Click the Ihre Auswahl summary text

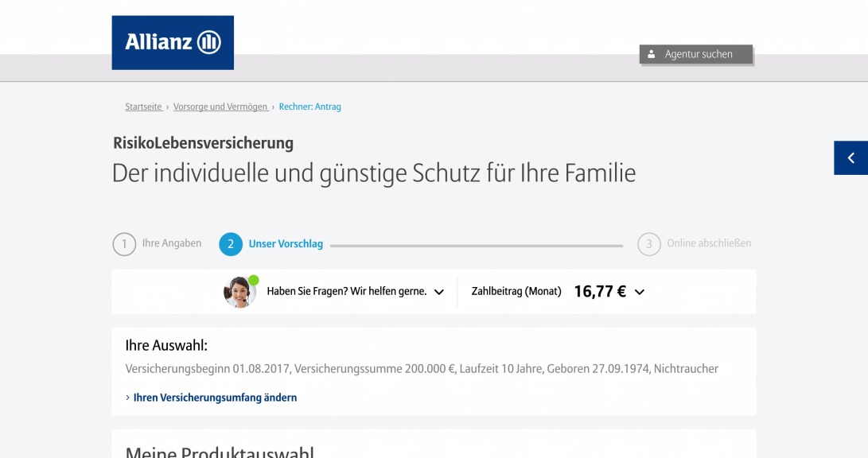422,369
